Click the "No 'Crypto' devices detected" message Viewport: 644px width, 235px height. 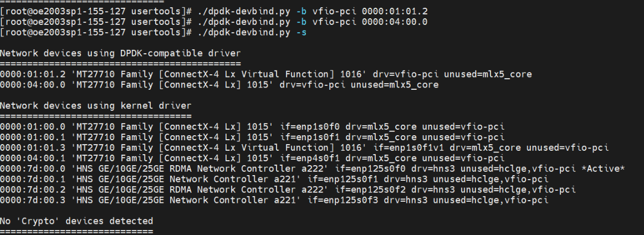[x=76, y=221]
